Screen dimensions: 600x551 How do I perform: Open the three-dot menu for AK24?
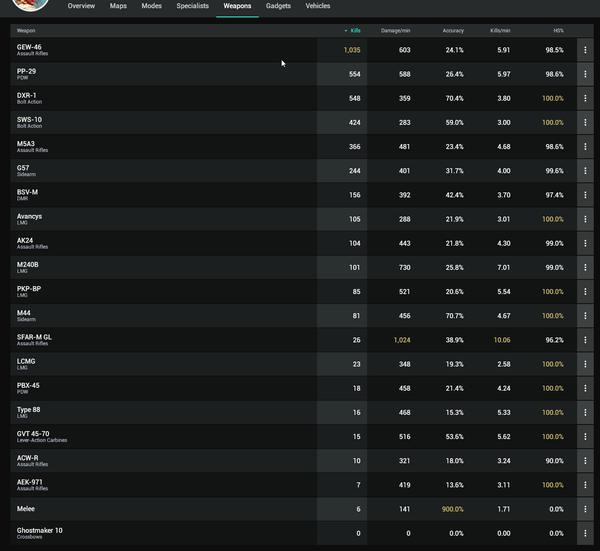pyautogui.click(x=585, y=243)
